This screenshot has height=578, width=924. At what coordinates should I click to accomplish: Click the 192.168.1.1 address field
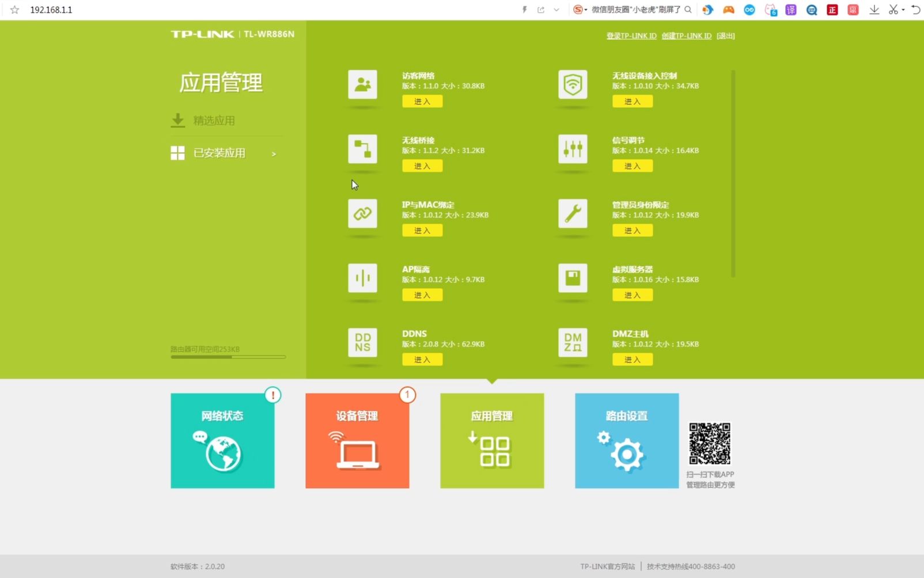51,10
